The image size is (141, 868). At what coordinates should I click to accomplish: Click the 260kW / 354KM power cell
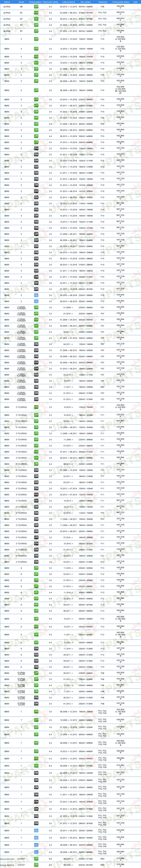point(85,838)
